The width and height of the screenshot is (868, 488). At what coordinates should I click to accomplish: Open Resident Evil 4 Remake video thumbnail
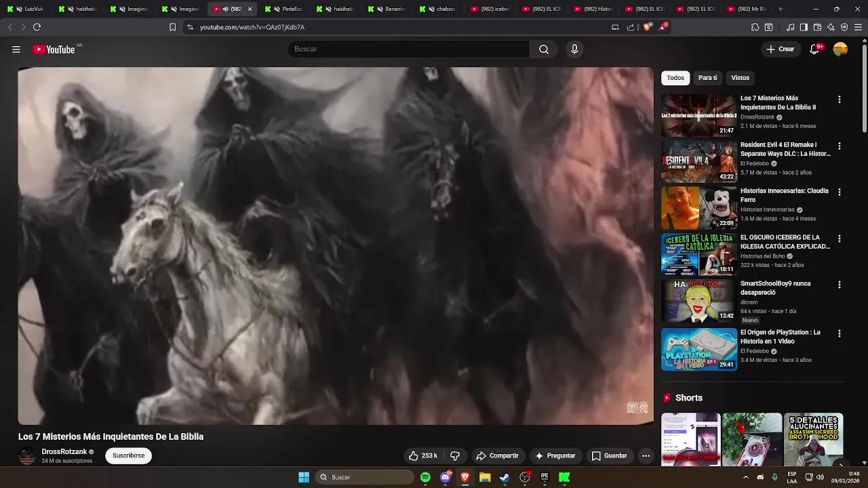[699, 161]
